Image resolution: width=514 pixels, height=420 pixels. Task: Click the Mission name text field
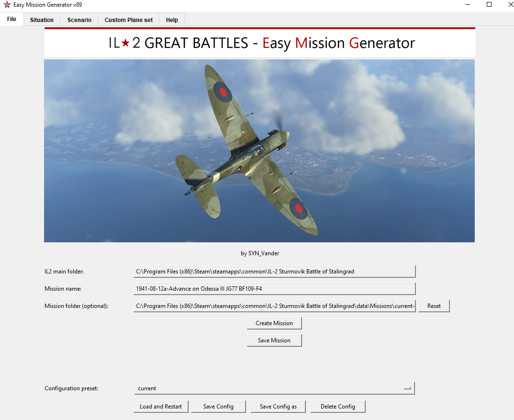pos(274,289)
